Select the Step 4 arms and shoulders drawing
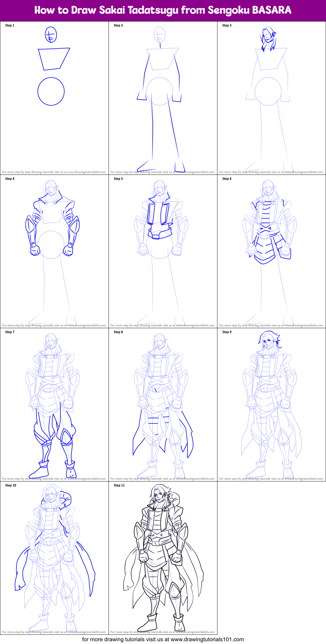Image resolution: width=326 pixels, height=644 pixels. [x=54, y=251]
